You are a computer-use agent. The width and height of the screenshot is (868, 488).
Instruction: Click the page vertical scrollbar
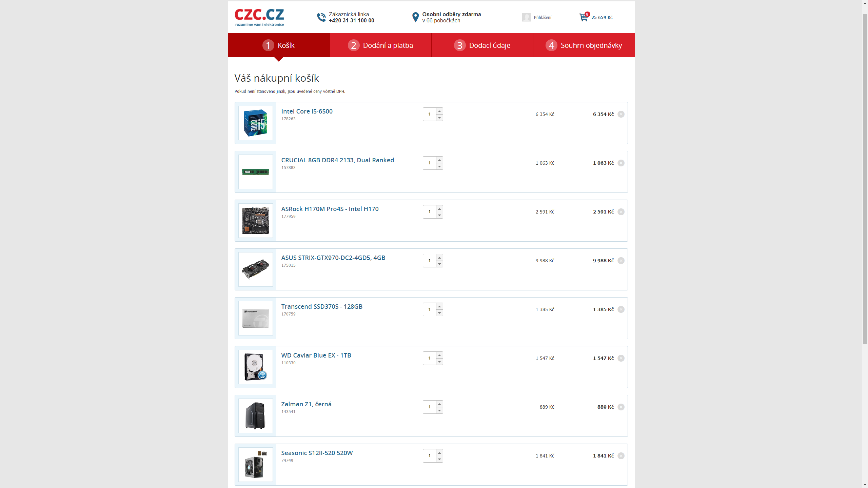point(865,180)
